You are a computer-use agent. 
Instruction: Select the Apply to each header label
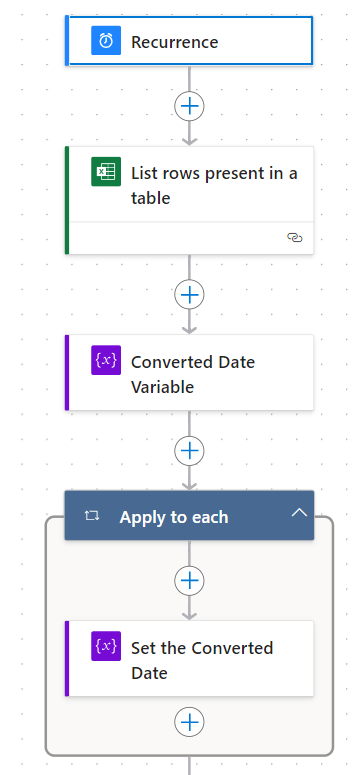[x=174, y=517]
